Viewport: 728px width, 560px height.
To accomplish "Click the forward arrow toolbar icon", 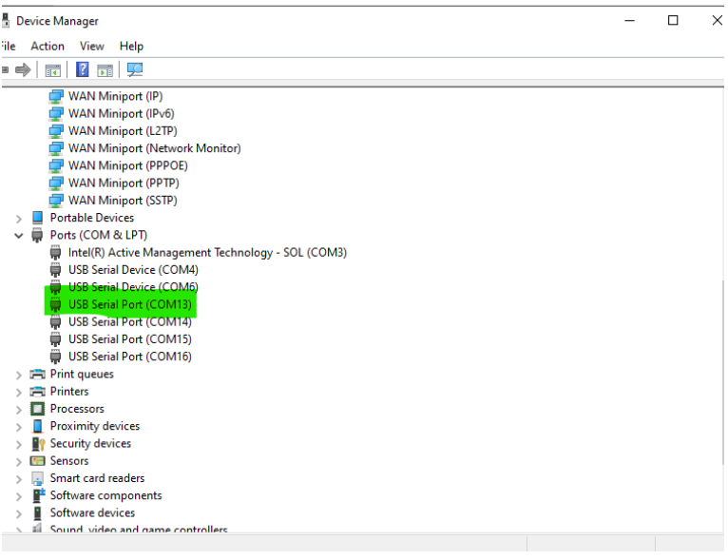I will pos(23,70).
